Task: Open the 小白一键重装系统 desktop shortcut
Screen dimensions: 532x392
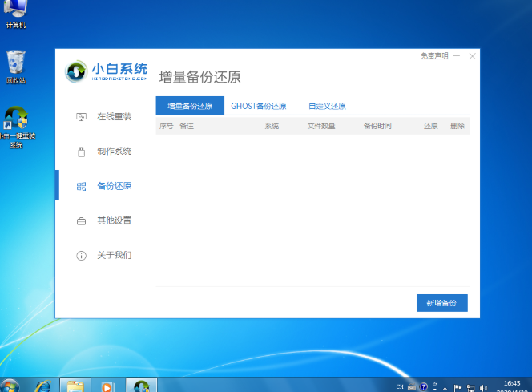Action: tap(16, 122)
